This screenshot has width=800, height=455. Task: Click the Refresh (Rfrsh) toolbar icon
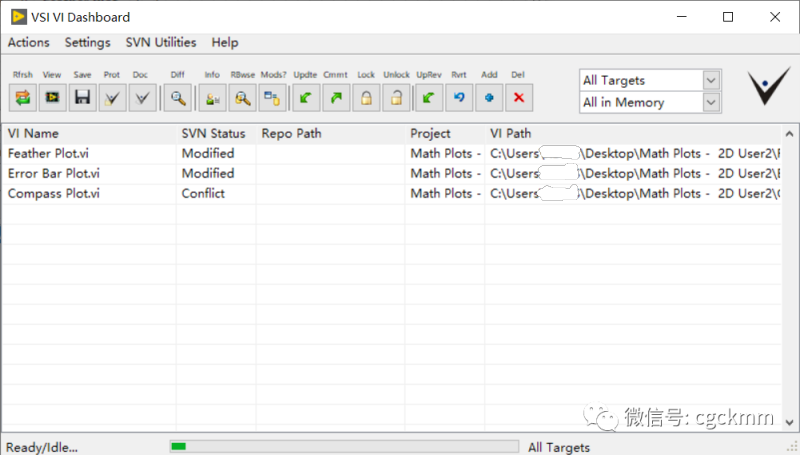pyautogui.click(x=22, y=97)
